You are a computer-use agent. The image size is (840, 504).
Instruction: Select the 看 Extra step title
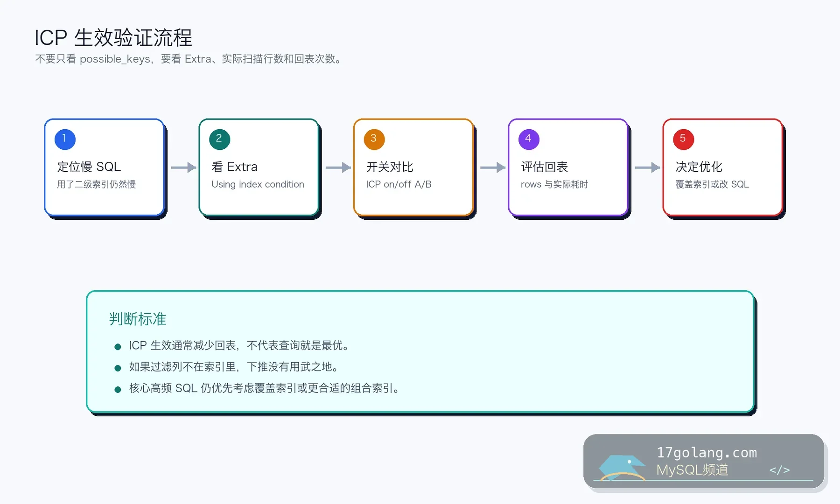tap(234, 167)
